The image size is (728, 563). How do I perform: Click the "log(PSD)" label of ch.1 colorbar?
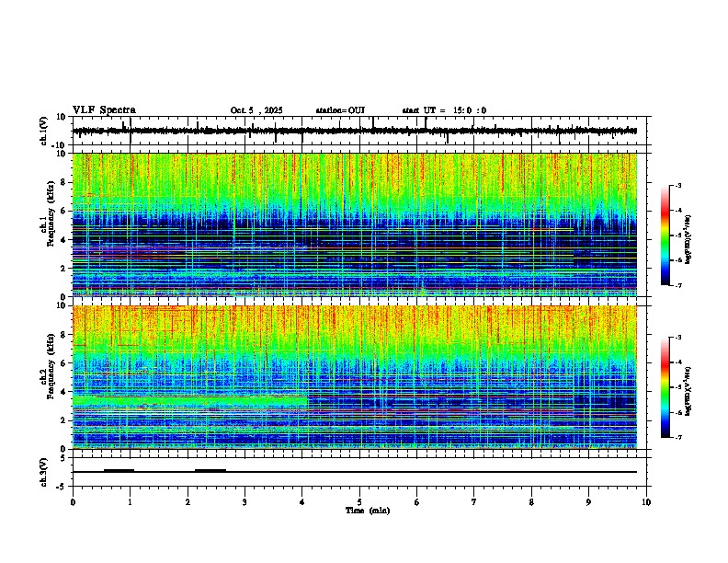pos(688,239)
